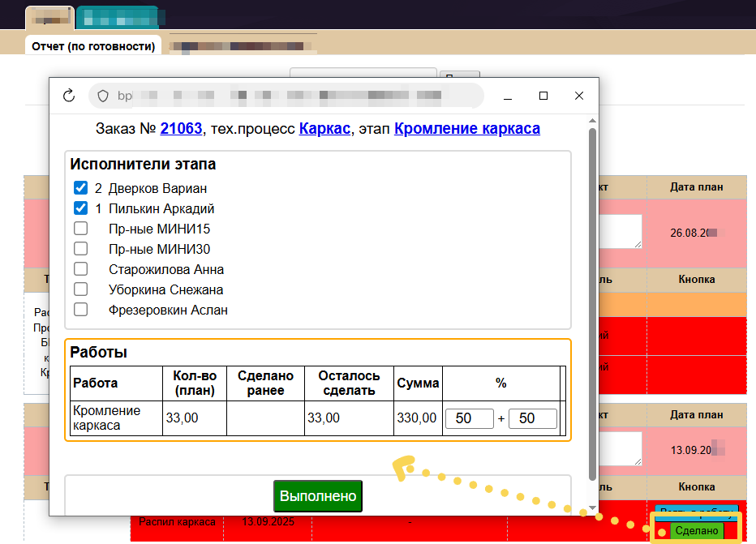Image resolution: width=756 pixels, height=544 pixels.
Task: Close the popup window
Action: 579,96
